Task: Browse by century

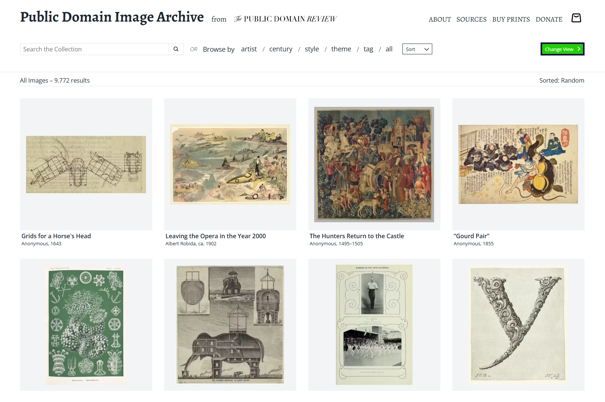Action: (x=281, y=49)
